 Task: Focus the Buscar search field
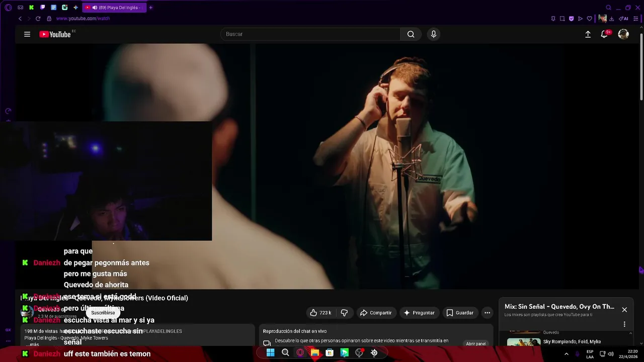310,34
